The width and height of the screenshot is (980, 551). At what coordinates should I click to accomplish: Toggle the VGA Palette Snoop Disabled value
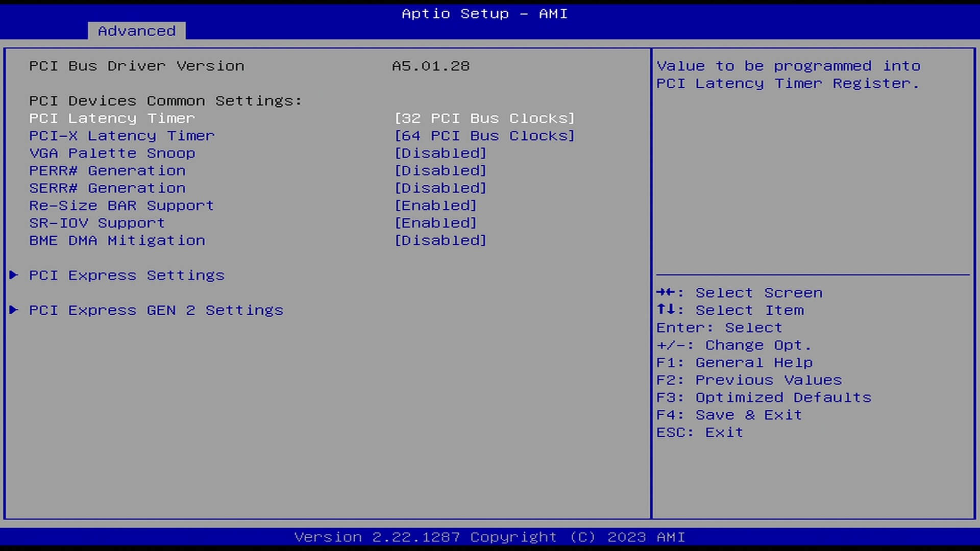pyautogui.click(x=440, y=153)
